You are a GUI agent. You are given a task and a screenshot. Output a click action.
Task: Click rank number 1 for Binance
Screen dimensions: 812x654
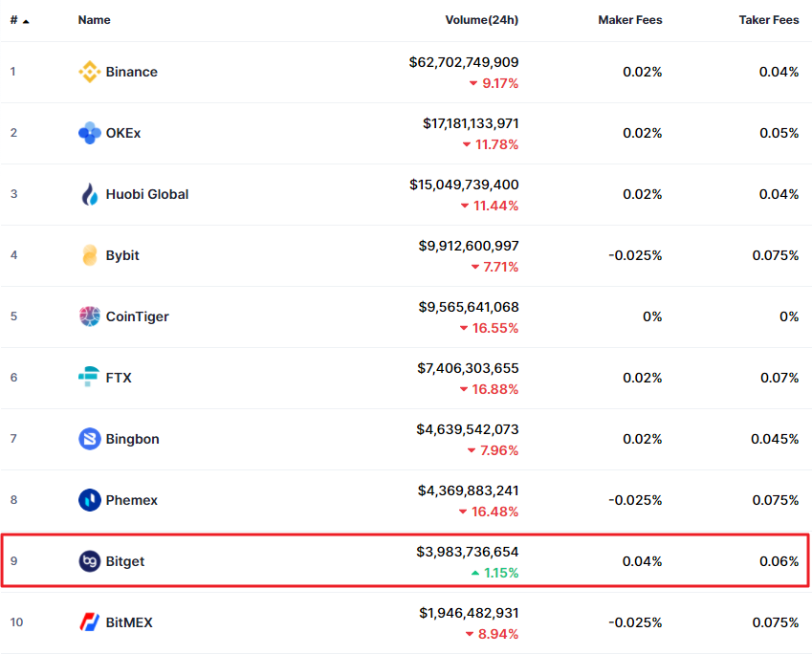coord(13,72)
